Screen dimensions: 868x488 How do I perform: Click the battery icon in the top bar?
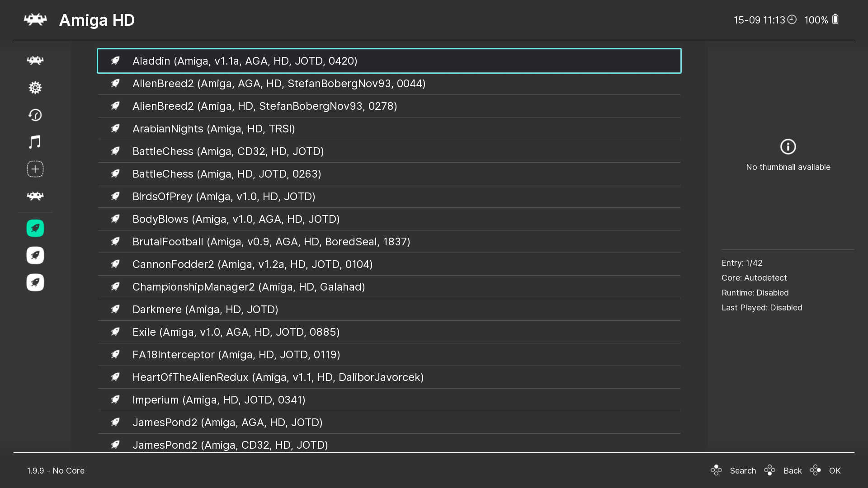click(835, 19)
